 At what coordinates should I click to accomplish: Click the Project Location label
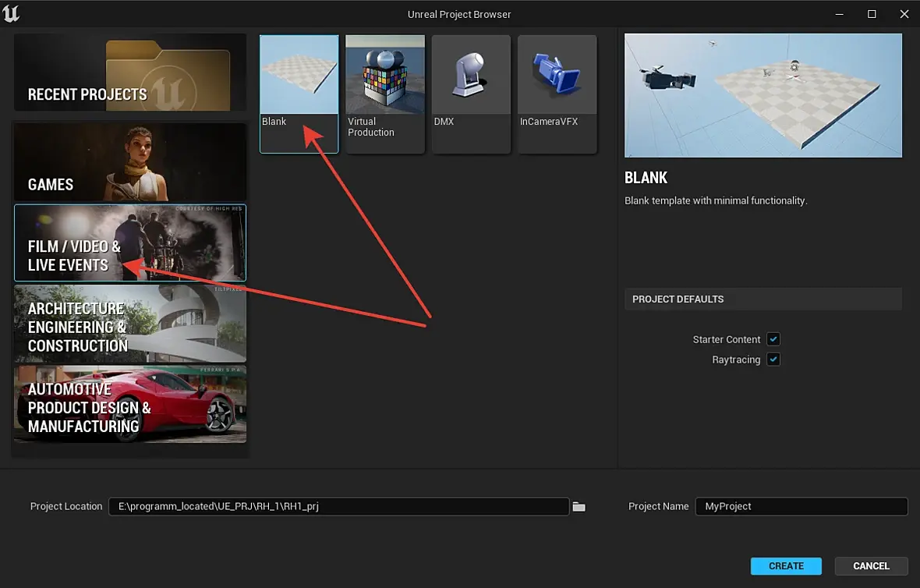click(x=66, y=506)
